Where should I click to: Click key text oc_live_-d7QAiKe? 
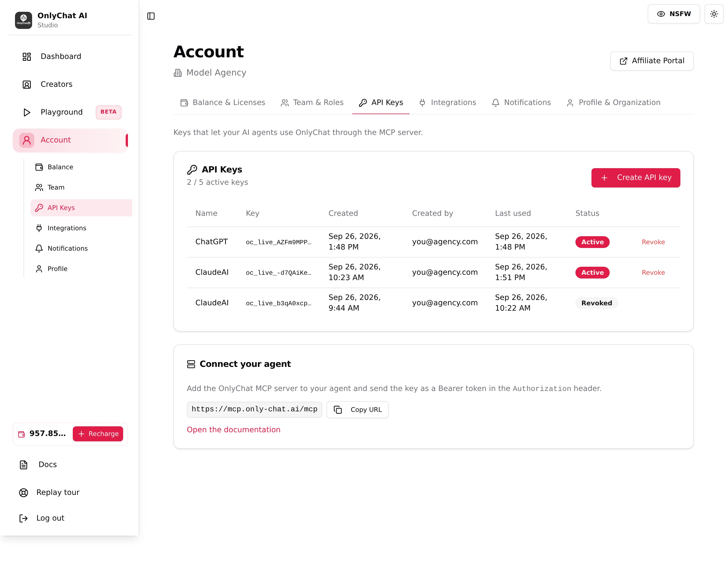(x=278, y=273)
